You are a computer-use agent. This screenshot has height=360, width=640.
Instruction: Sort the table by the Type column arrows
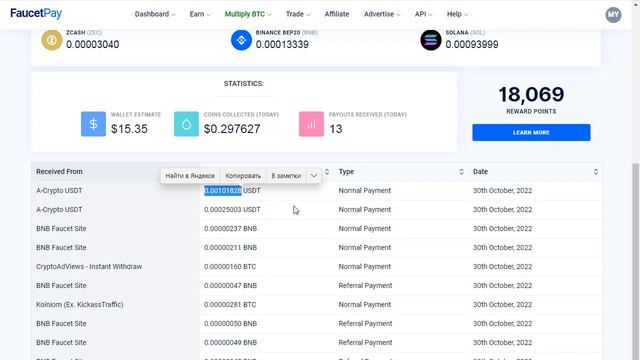461,171
